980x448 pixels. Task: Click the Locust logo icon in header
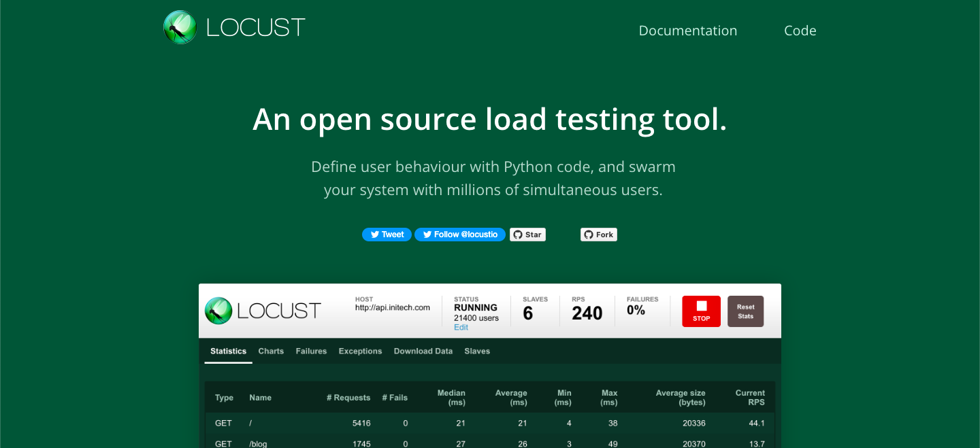tap(180, 27)
